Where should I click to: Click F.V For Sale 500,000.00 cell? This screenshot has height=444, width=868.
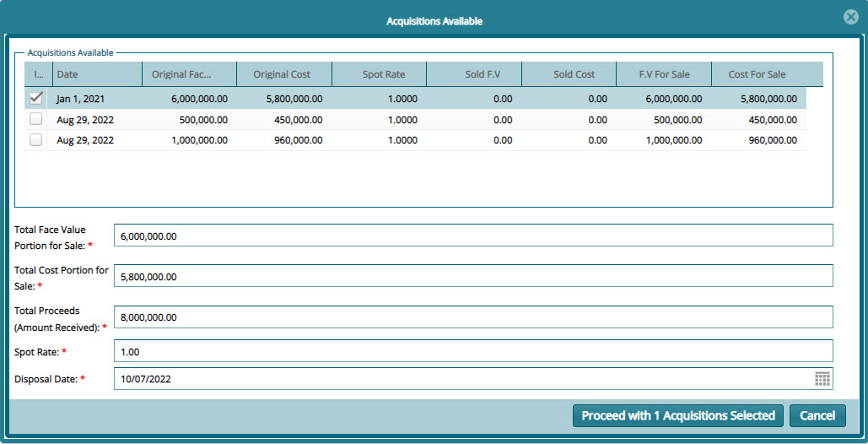pos(678,120)
